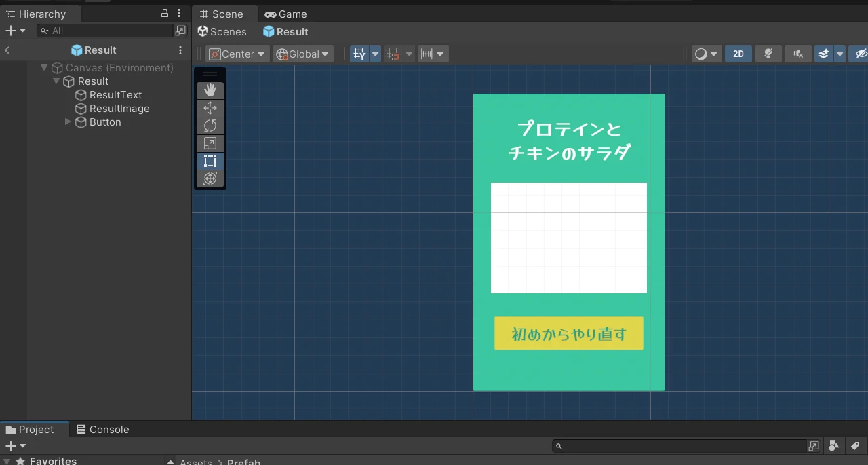The width and height of the screenshot is (868, 465).
Task: Click the Assets breadcrumb in Project
Action: click(196, 462)
